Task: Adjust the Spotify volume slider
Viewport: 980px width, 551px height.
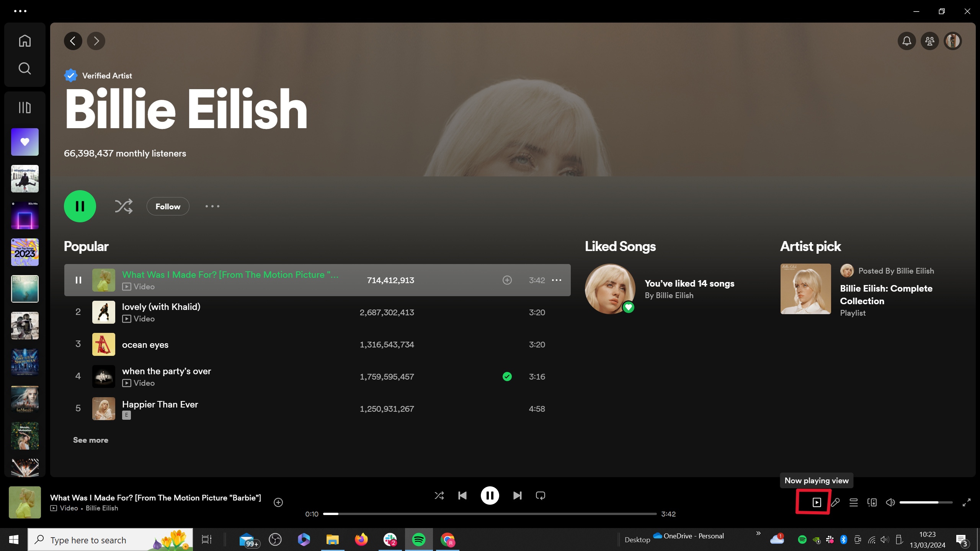Action: tap(926, 502)
